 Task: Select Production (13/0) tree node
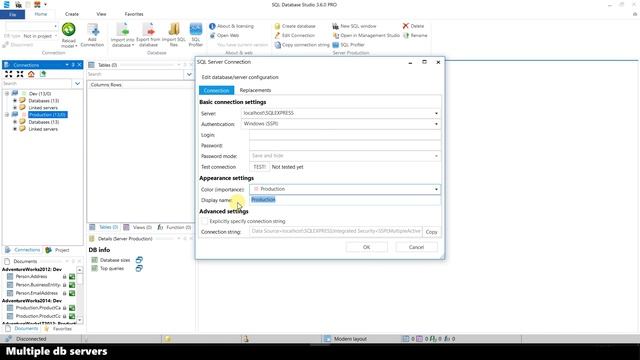(x=48, y=115)
